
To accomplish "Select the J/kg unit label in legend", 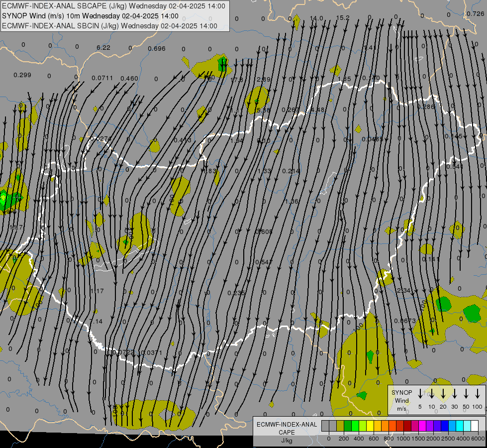I will [287, 441].
